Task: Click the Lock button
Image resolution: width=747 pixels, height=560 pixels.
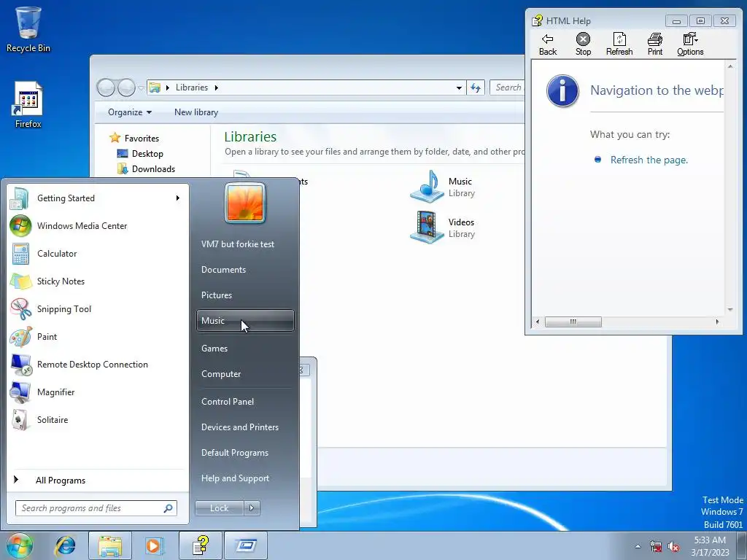Action: coord(219,508)
